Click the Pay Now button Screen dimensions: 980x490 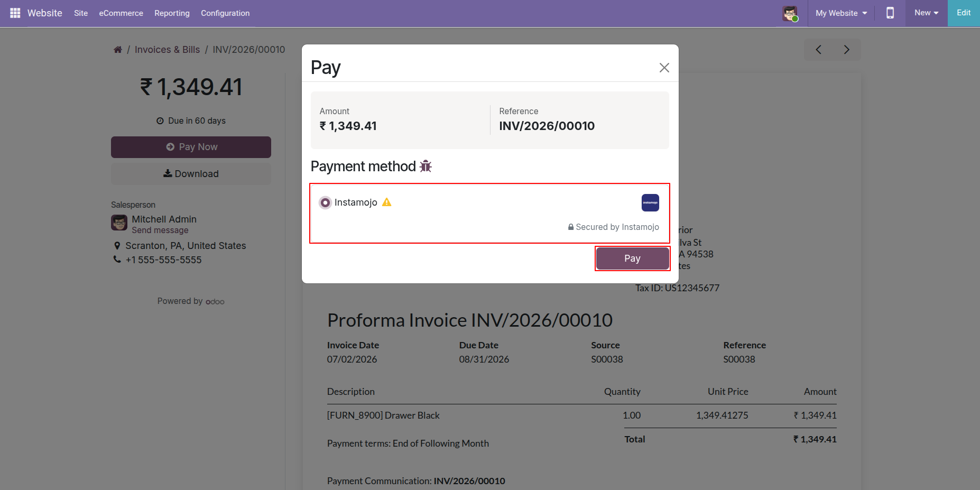(x=191, y=147)
